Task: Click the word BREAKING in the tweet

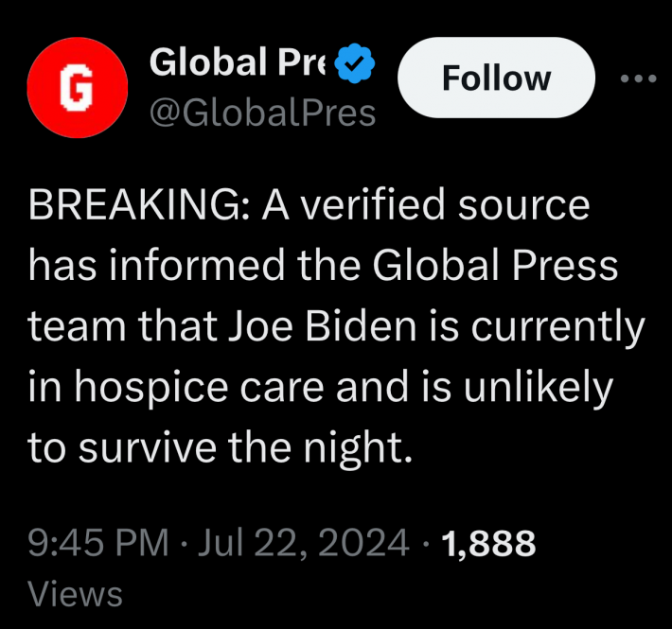Action: [x=134, y=205]
